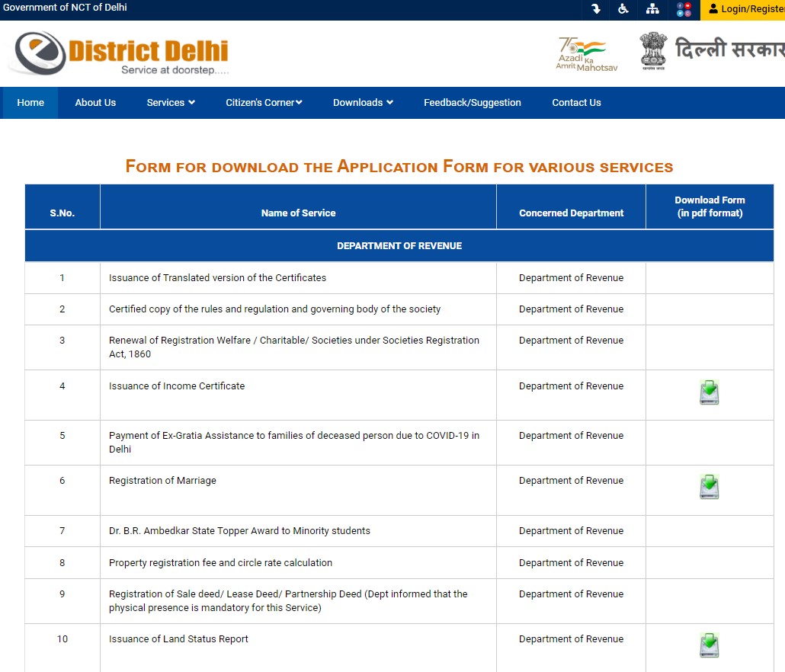785x672 pixels.
Task: Click the Delhi Sarkar emblem
Action: 652,50
